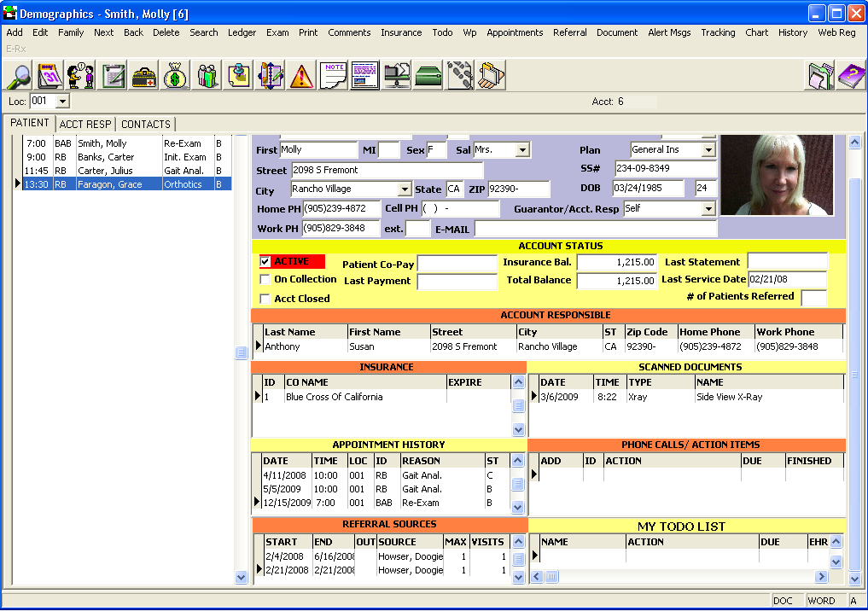Viewport: 868px width, 611px height.
Task: Expand the City Rancho Village dropdown
Action: tap(405, 189)
